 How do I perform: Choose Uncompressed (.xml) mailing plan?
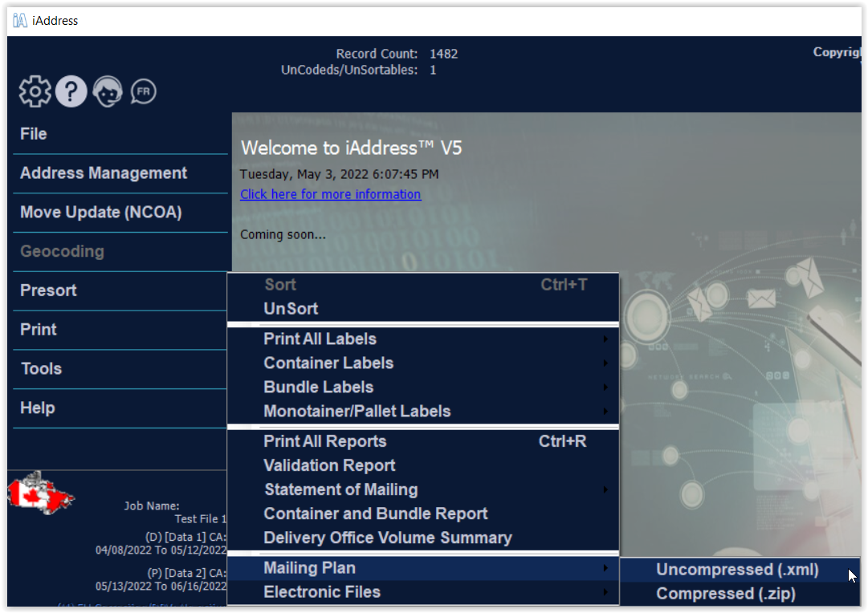[x=740, y=570]
